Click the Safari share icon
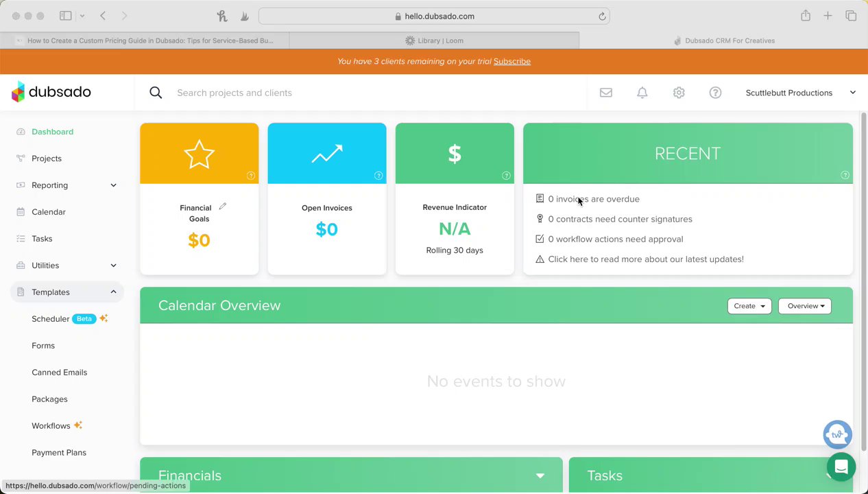 coord(806,15)
